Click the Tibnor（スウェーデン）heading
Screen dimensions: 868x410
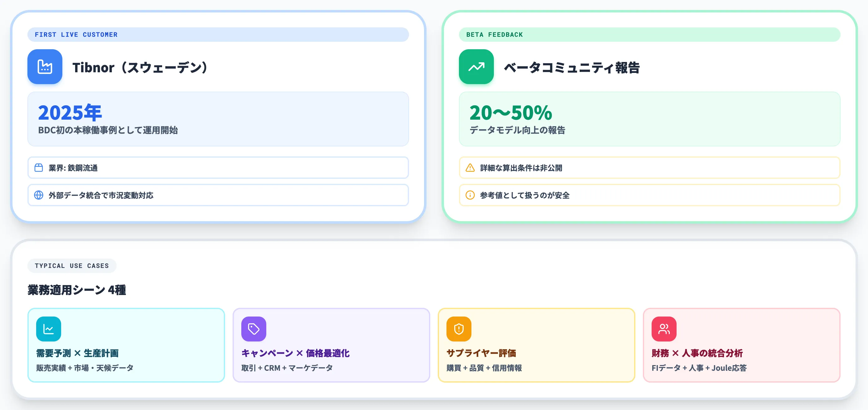click(x=141, y=68)
